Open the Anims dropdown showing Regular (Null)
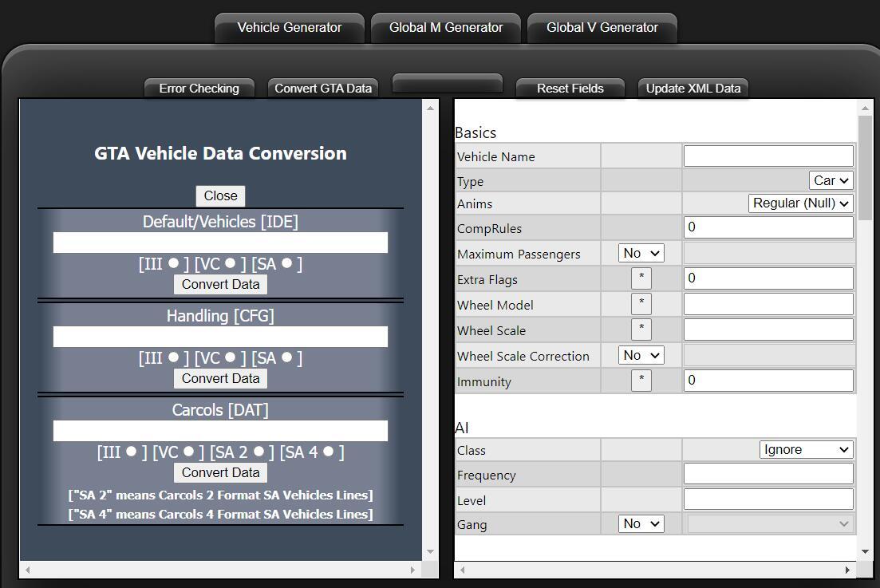The width and height of the screenshot is (880, 588). pos(801,203)
